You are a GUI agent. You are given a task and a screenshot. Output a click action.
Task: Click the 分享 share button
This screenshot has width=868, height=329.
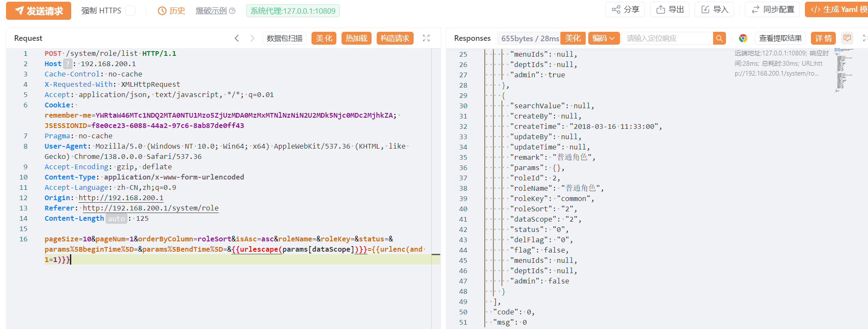tap(625, 9)
